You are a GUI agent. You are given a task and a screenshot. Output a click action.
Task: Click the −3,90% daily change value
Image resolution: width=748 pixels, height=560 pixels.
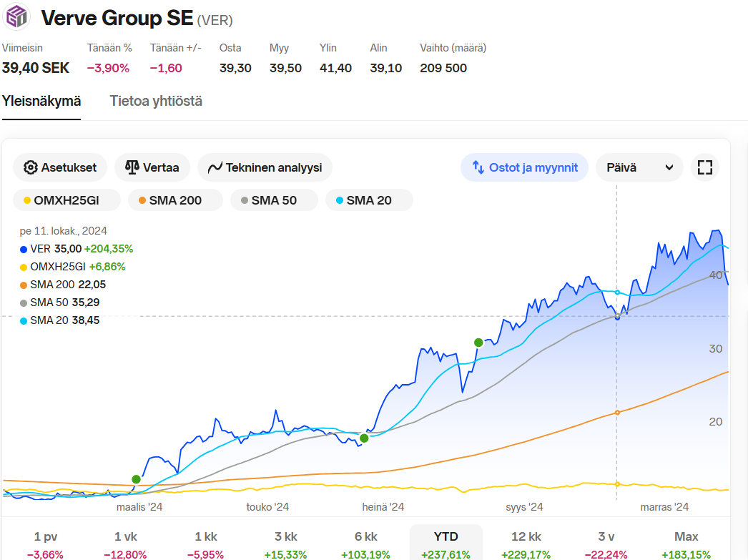(x=108, y=68)
